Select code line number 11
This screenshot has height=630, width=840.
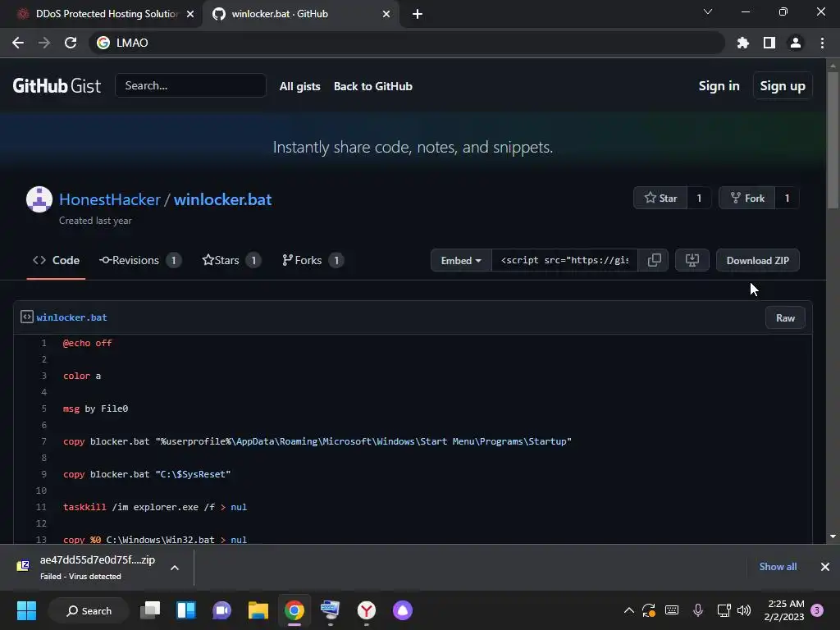[41, 507]
